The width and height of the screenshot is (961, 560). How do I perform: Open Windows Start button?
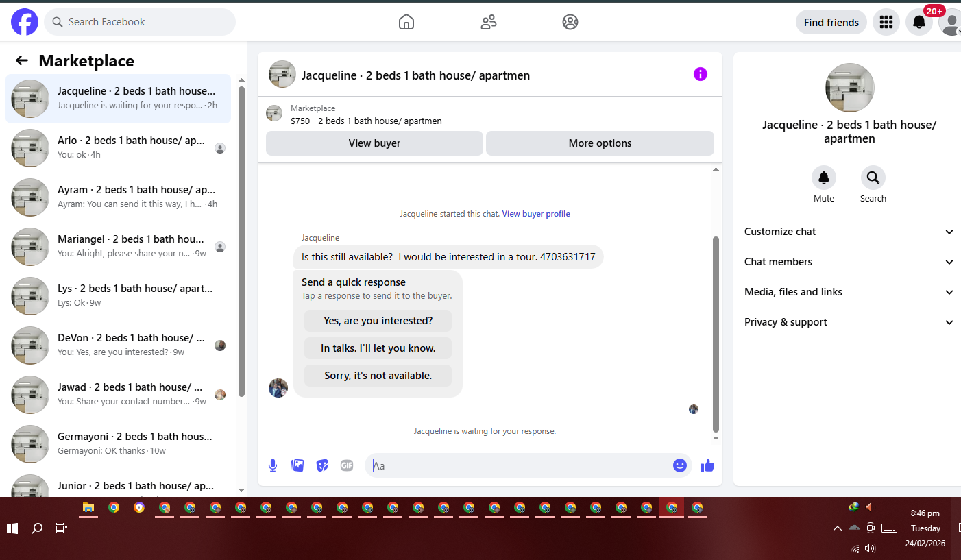pos(12,528)
